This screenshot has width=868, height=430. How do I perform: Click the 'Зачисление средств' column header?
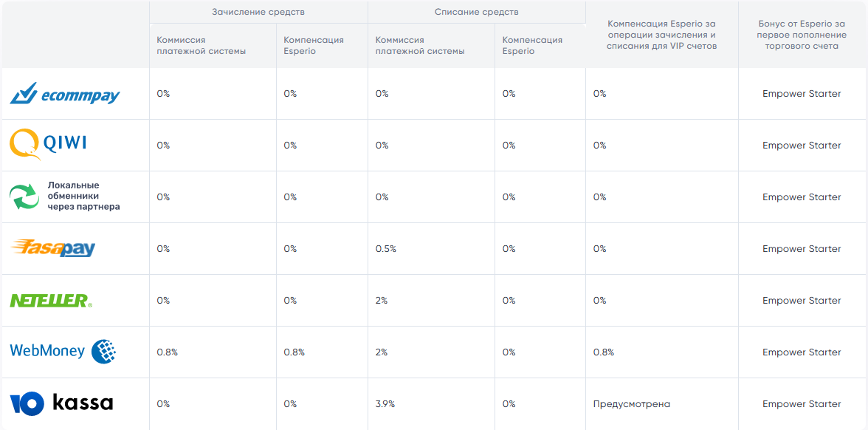click(x=258, y=12)
